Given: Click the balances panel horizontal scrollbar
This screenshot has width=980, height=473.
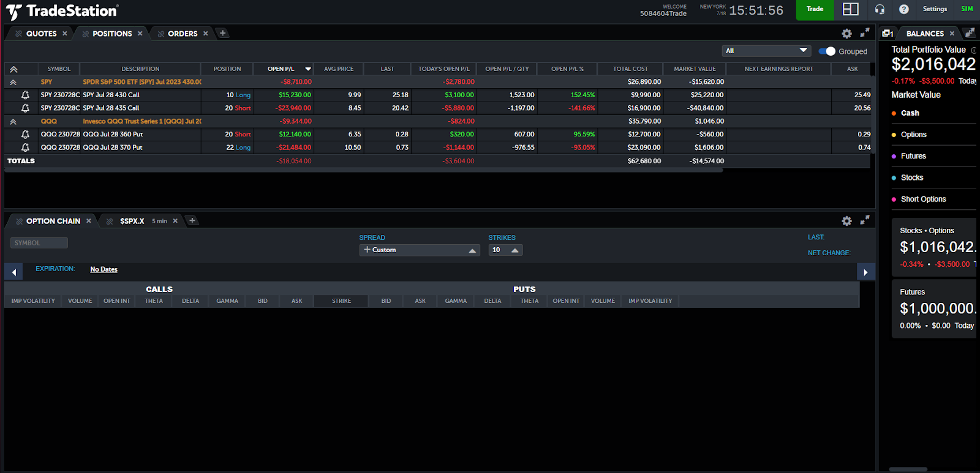Looking at the screenshot, I should point(908,469).
